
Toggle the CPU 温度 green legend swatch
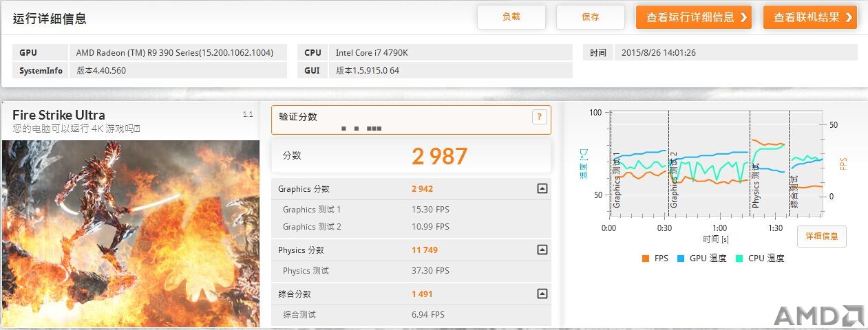pos(739,258)
